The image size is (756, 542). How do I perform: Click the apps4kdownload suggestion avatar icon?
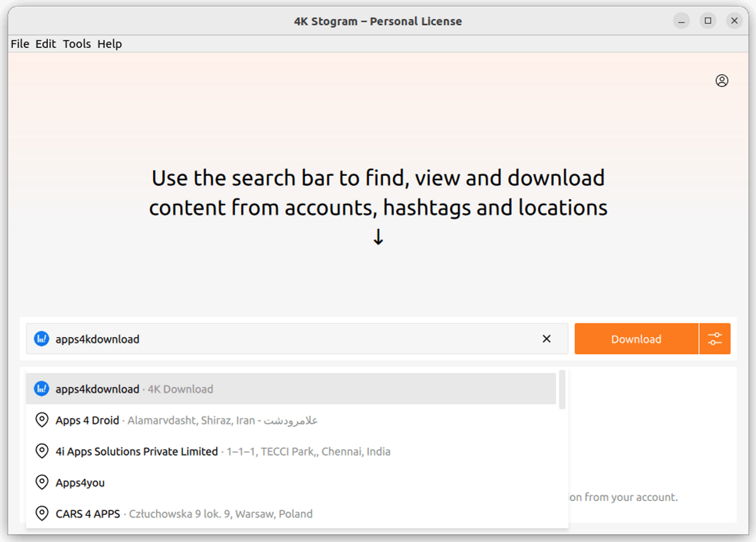[42, 389]
